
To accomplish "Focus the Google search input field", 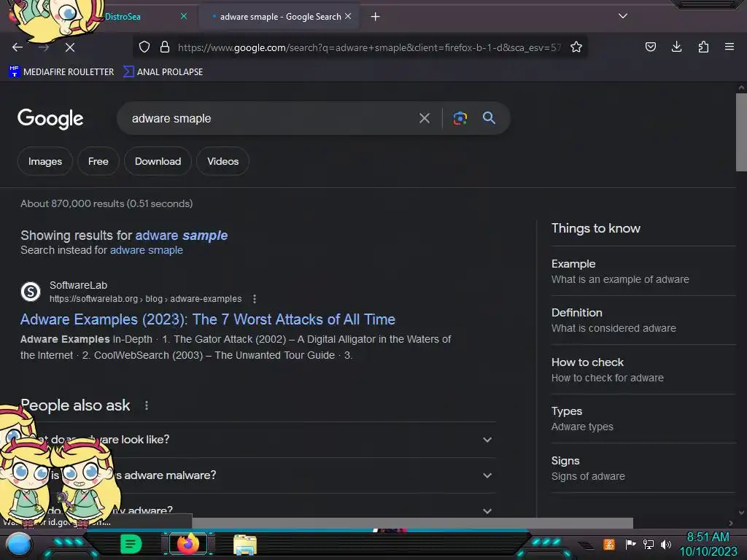I will (269, 118).
